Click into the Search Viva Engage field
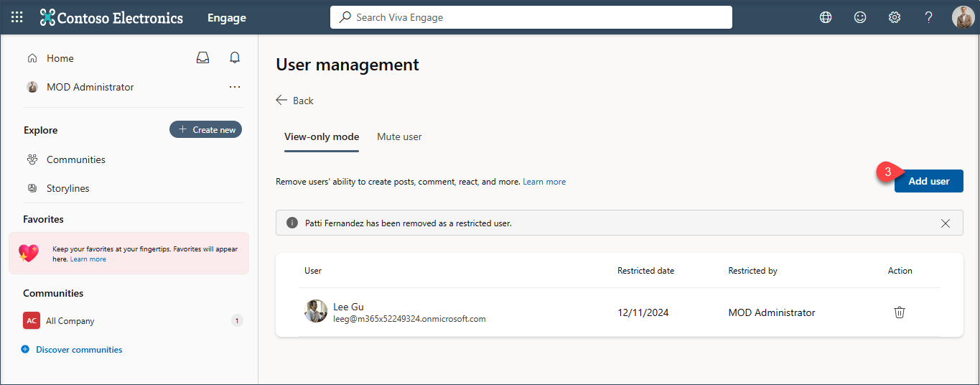The width and height of the screenshot is (980, 385). (531, 17)
